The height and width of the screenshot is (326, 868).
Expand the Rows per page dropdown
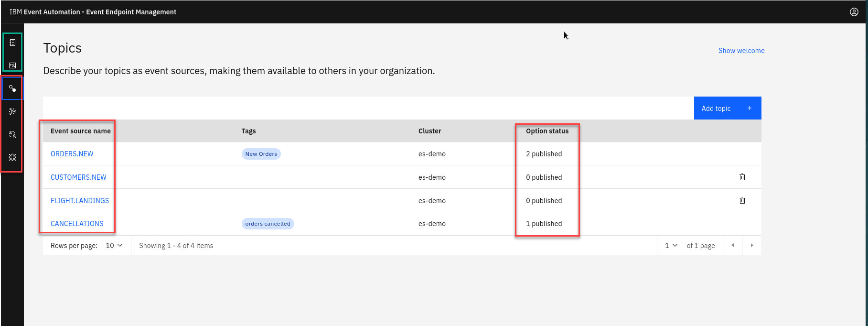[114, 246]
